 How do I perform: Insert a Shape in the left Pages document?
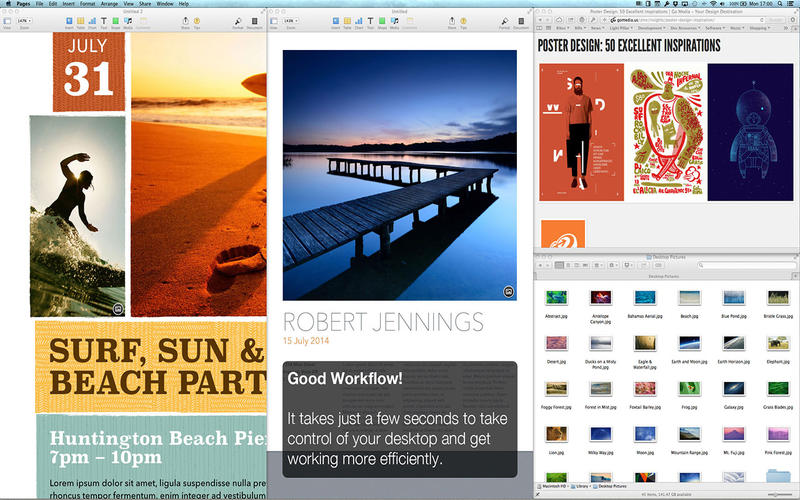(115, 21)
